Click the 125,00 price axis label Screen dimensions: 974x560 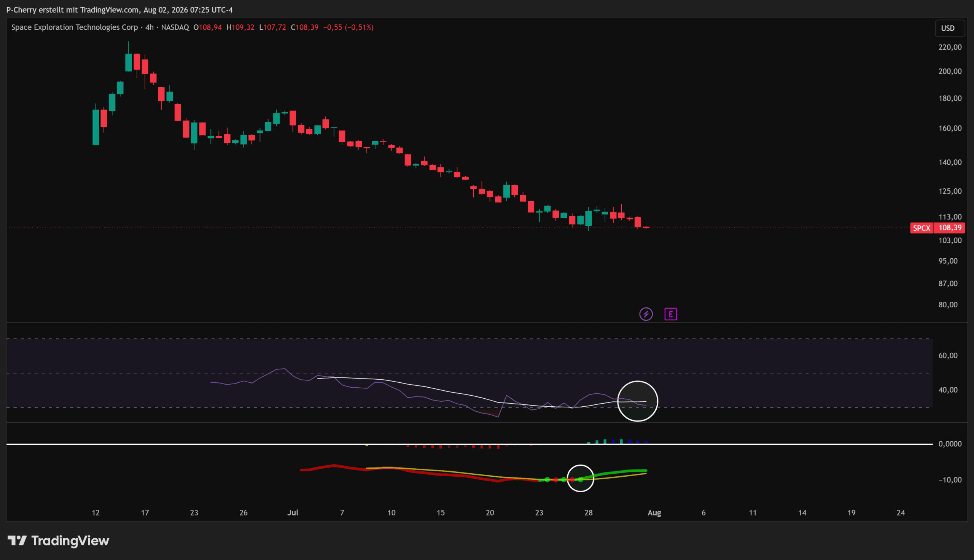tap(950, 191)
